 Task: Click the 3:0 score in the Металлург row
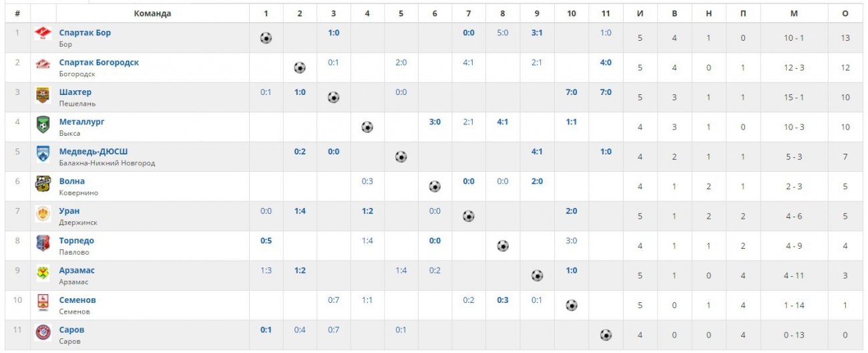tap(435, 122)
